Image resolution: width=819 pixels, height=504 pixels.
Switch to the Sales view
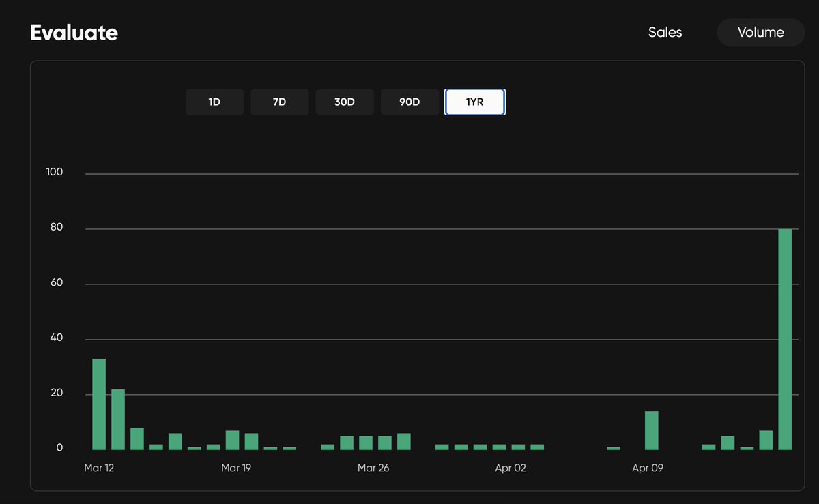click(665, 32)
